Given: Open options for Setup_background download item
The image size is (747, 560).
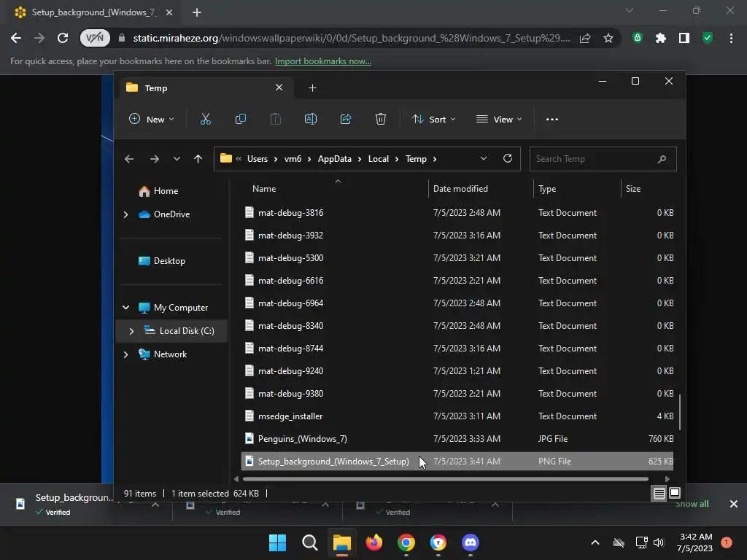Looking at the screenshot, I should [x=155, y=504].
